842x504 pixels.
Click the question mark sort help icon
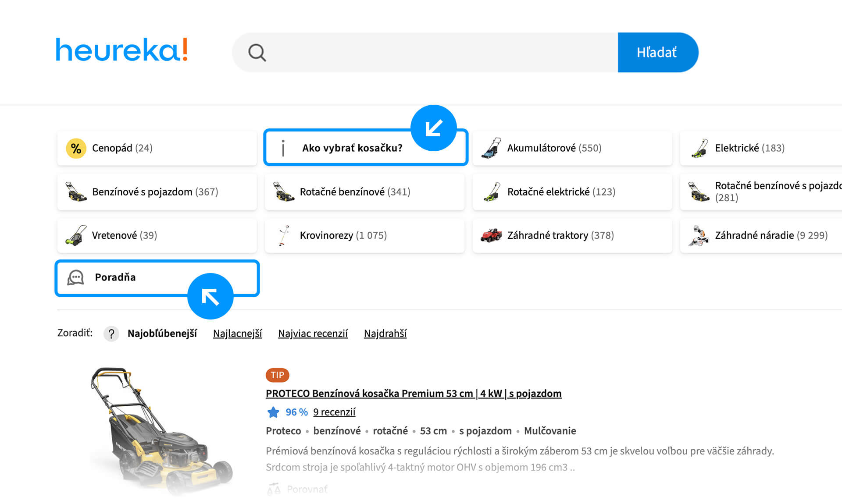[x=111, y=334]
